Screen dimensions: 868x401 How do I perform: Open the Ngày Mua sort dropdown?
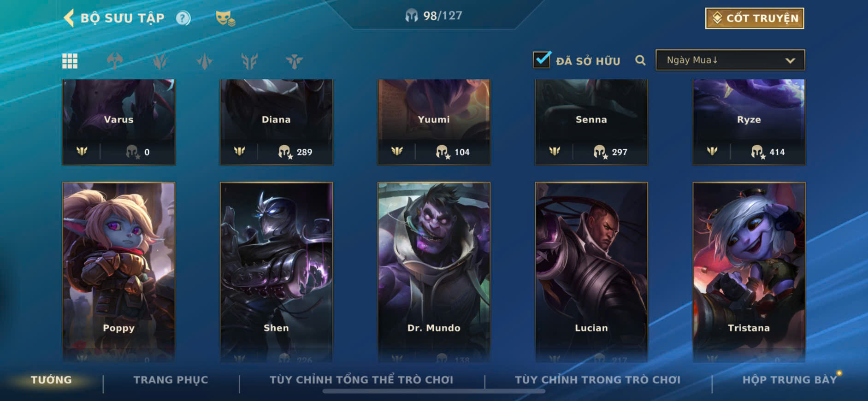[x=730, y=60]
